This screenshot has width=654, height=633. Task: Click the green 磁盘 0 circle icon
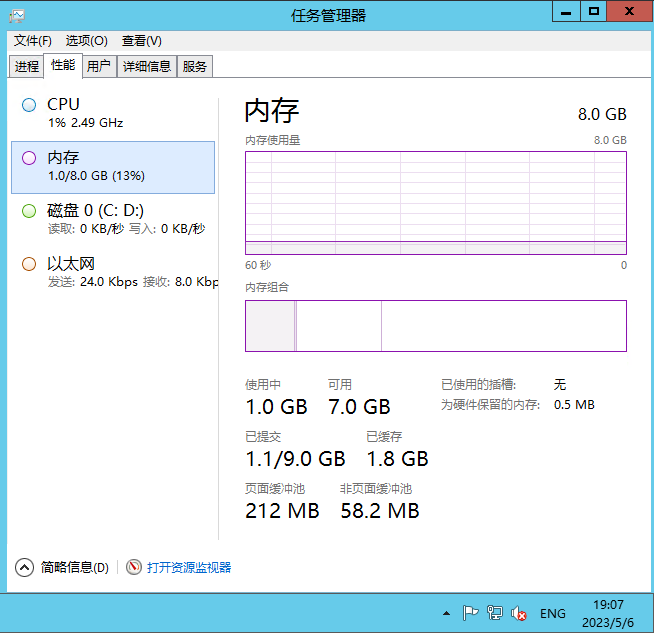29,211
